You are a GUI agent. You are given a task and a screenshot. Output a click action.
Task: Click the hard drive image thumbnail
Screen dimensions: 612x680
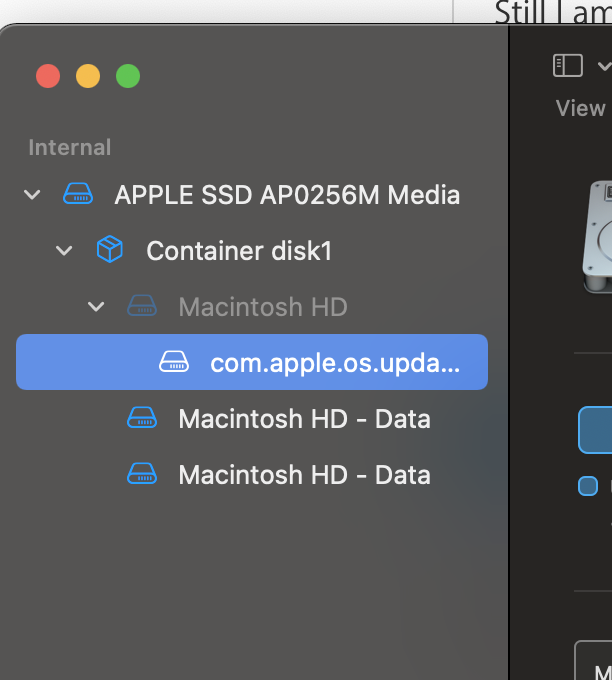pyautogui.click(x=598, y=237)
